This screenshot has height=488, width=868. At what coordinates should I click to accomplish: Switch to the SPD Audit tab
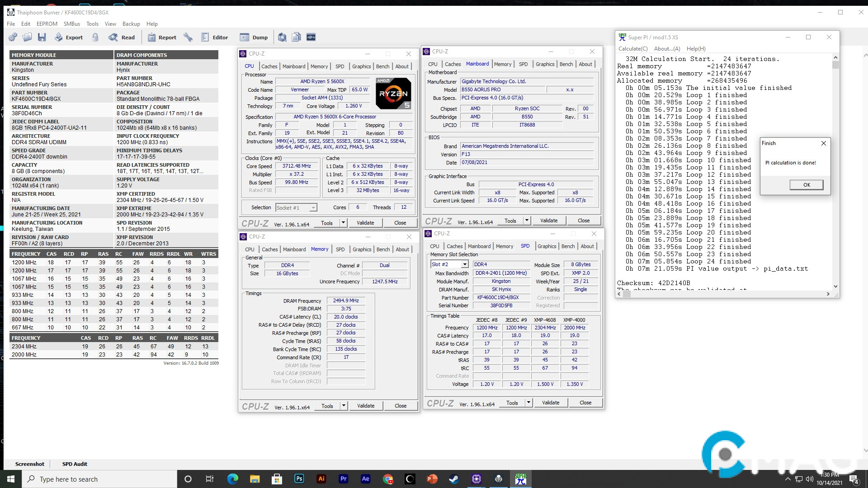(75, 464)
